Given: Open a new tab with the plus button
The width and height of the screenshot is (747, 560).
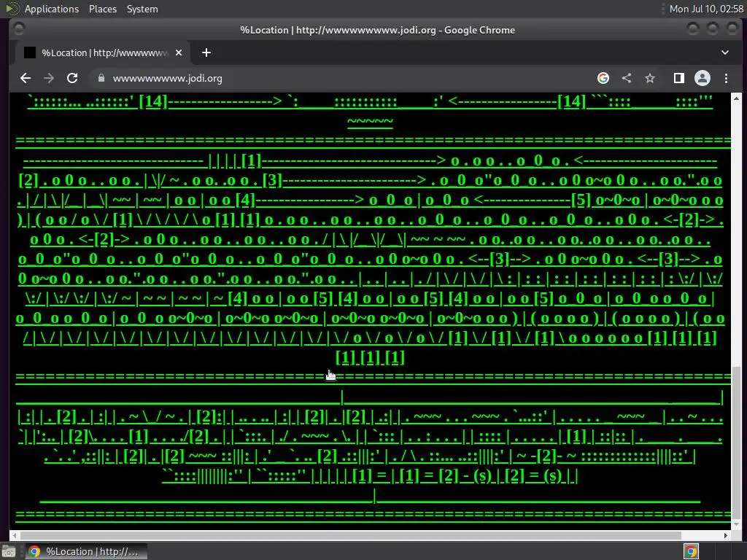Looking at the screenshot, I should pos(206,52).
